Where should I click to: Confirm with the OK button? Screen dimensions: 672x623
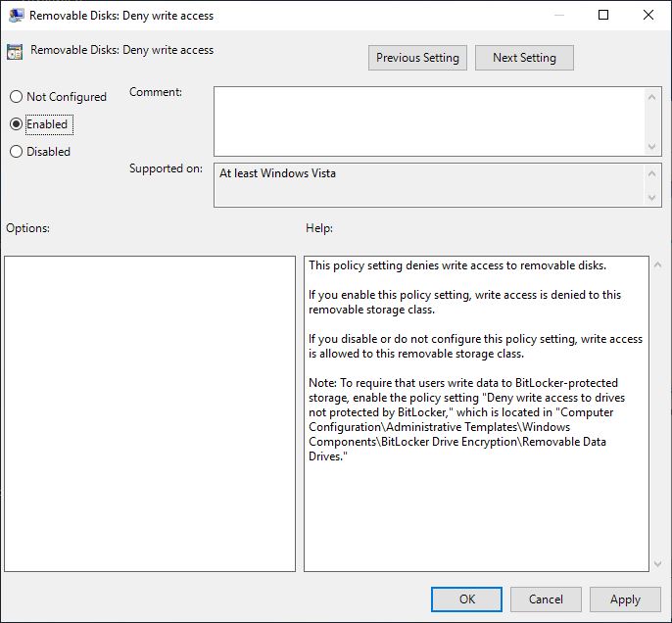466,599
